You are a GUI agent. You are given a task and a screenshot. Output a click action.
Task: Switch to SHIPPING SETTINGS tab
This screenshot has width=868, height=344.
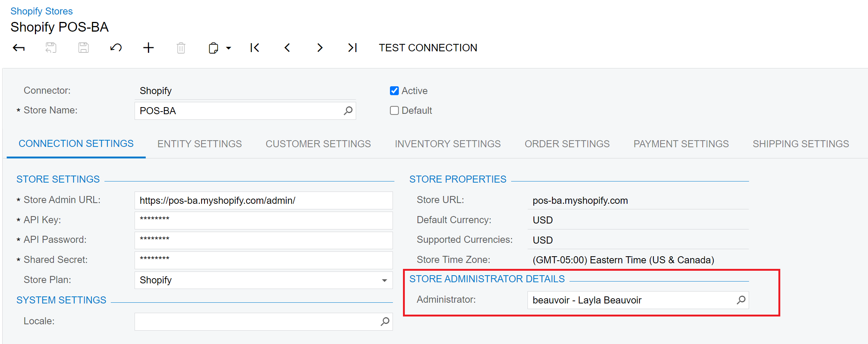tap(801, 144)
